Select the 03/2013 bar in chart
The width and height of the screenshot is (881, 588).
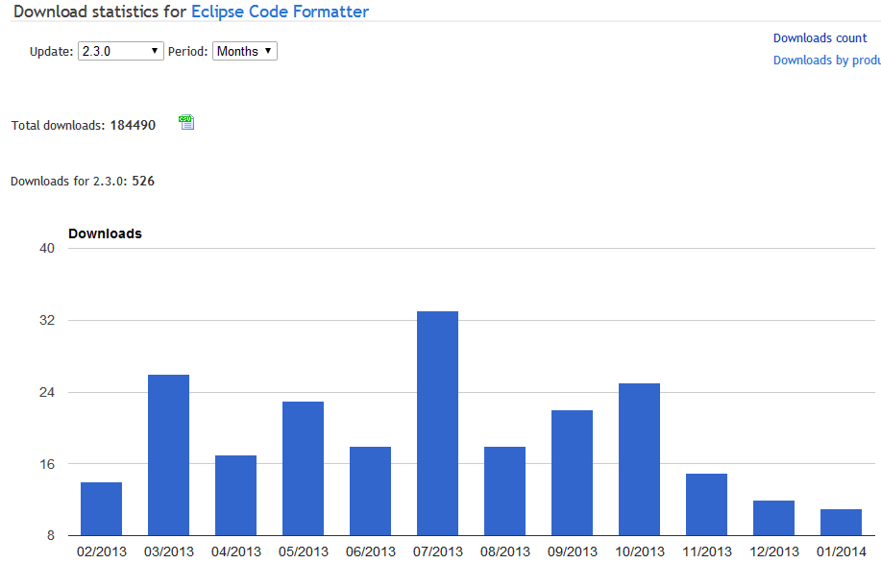click(168, 454)
